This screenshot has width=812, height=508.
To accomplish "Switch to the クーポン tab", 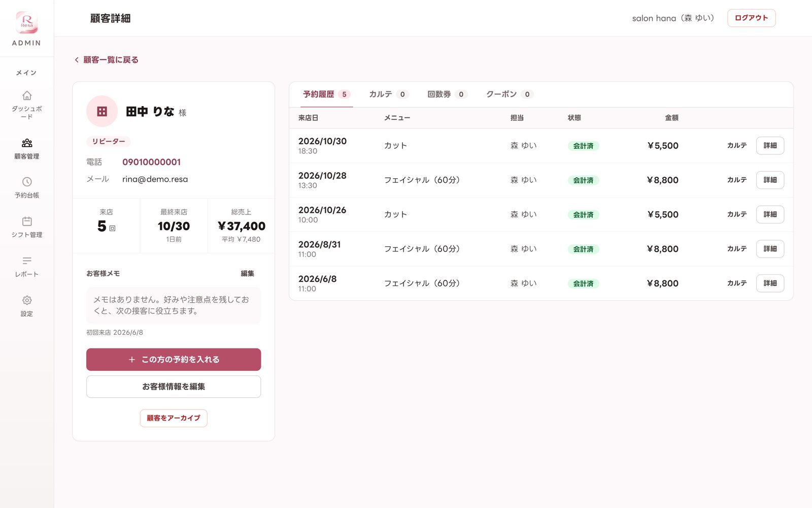I will coord(509,94).
